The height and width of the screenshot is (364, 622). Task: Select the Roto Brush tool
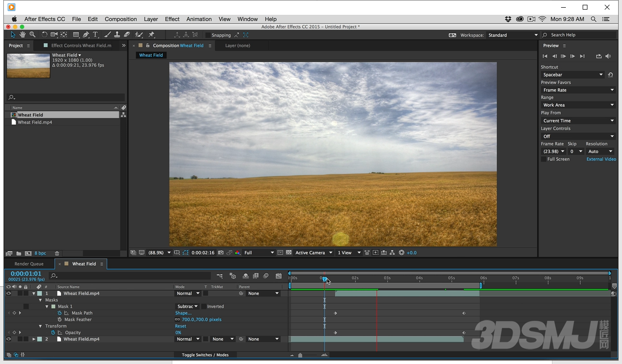(139, 35)
